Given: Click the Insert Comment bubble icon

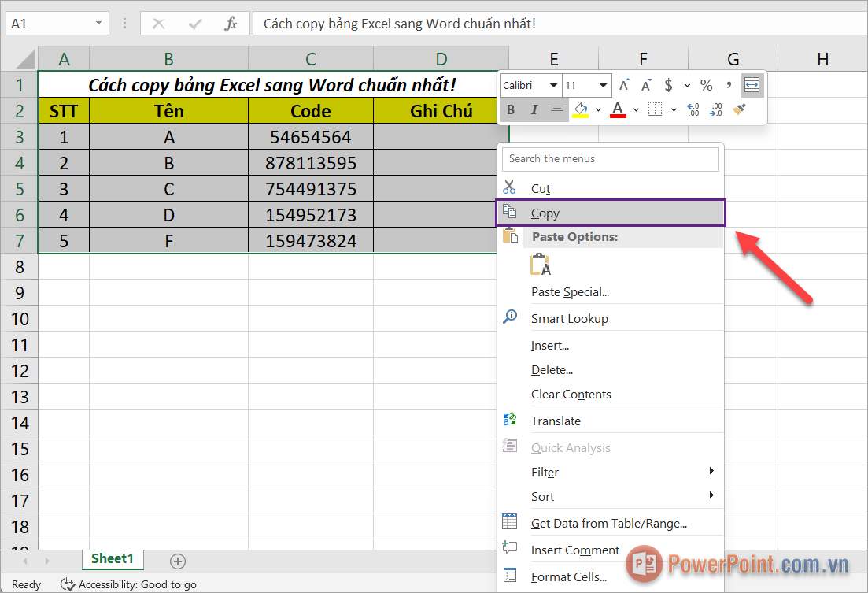Looking at the screenshot, I should (509, 548).
